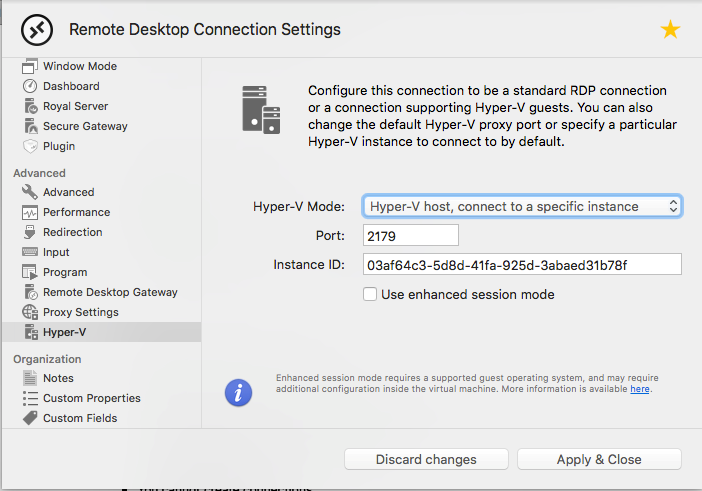Select the Plugin entry
Image resolution: width=702 pixels, height=491 pixels.
(x=59, y=146)
